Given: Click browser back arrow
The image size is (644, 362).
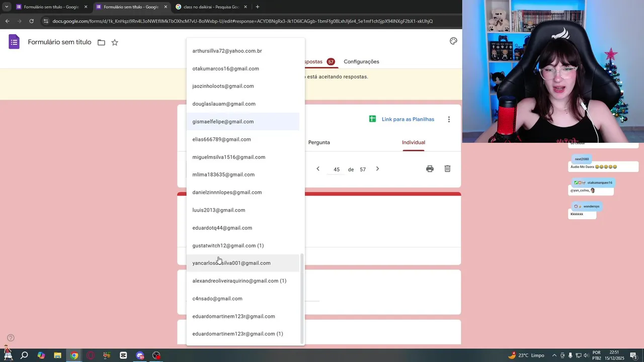Looking at the screenshot, I should [7, 21].
